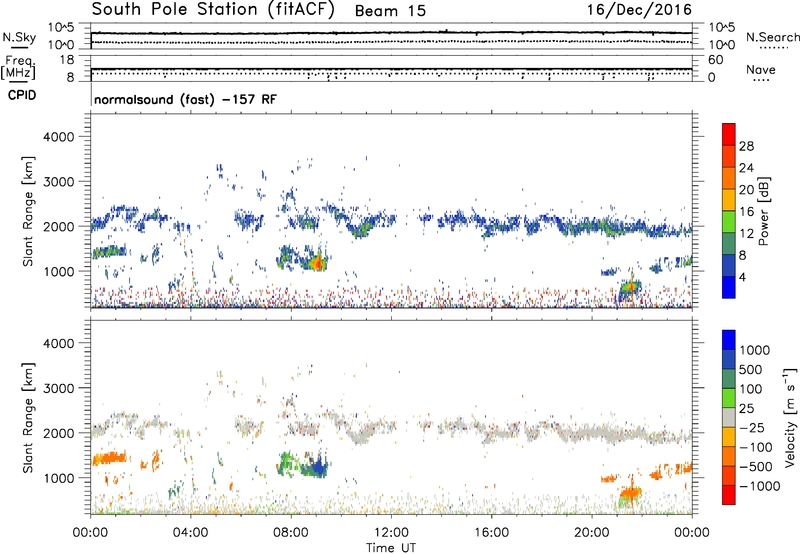
Task: Select the 'Power [dB]' colorbar title
Action: (764, 211)
